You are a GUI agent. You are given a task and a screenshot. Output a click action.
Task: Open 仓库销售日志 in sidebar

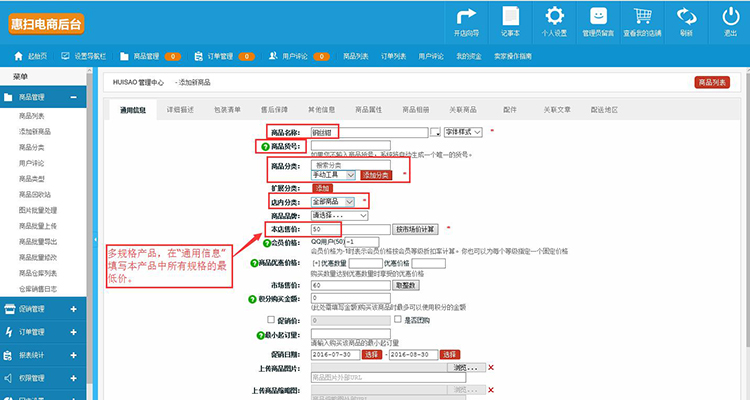pos(38,289)
